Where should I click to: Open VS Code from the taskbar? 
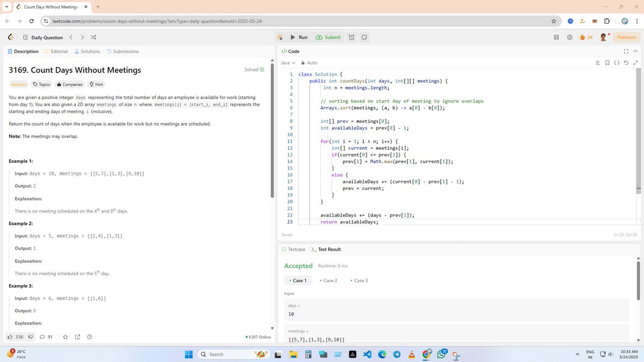(x=367, y=354)
